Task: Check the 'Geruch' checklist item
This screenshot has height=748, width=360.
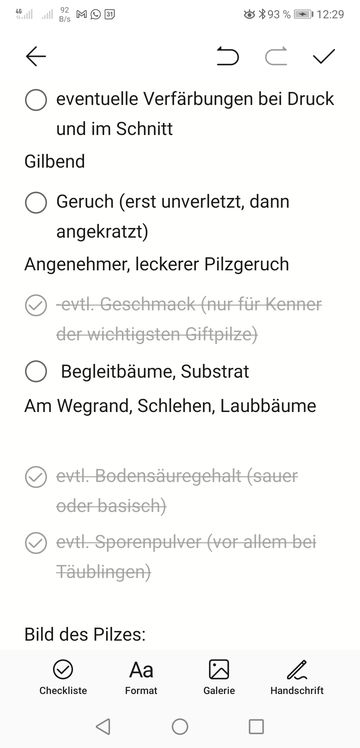Action: click(x=36, y=203)
